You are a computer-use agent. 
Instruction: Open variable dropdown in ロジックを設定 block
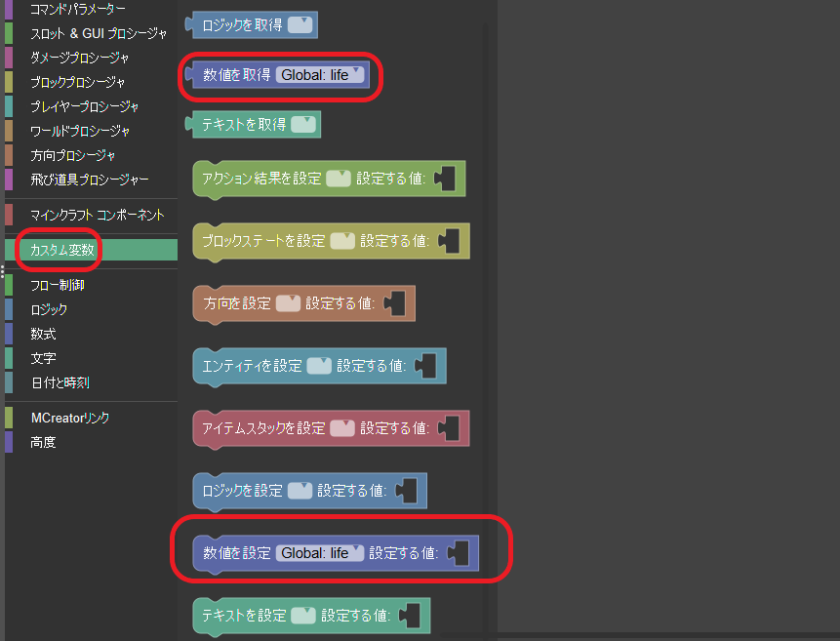tap(300, 491)
